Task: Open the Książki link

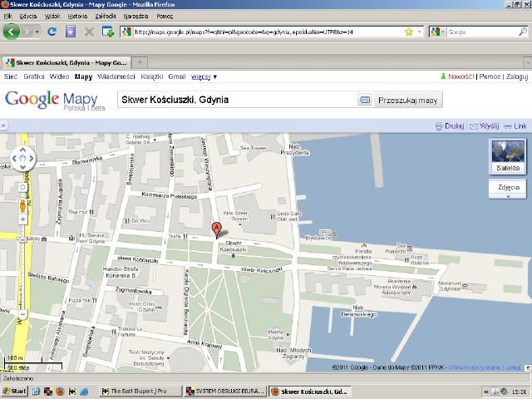Action: (151, 76)
